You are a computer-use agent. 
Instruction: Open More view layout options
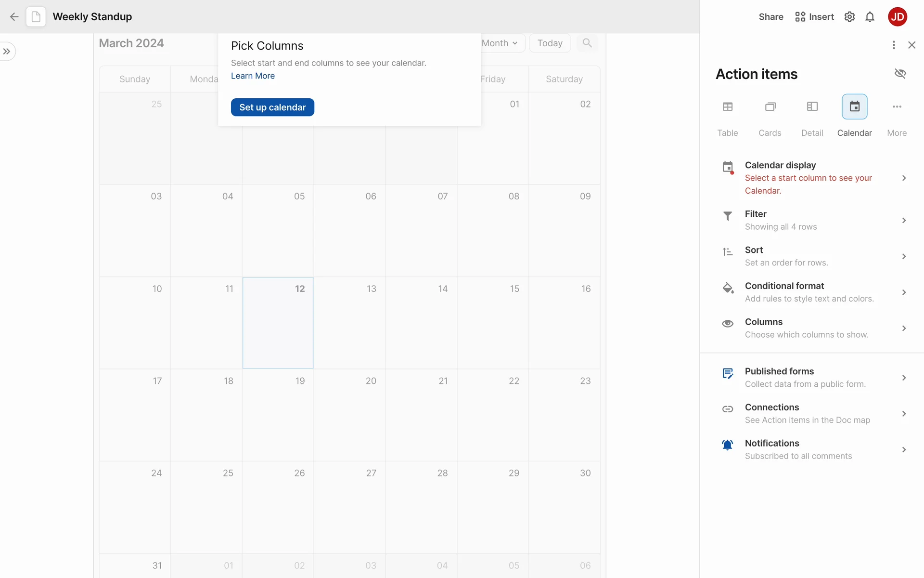pyautogui.click(x=897, y=107)
